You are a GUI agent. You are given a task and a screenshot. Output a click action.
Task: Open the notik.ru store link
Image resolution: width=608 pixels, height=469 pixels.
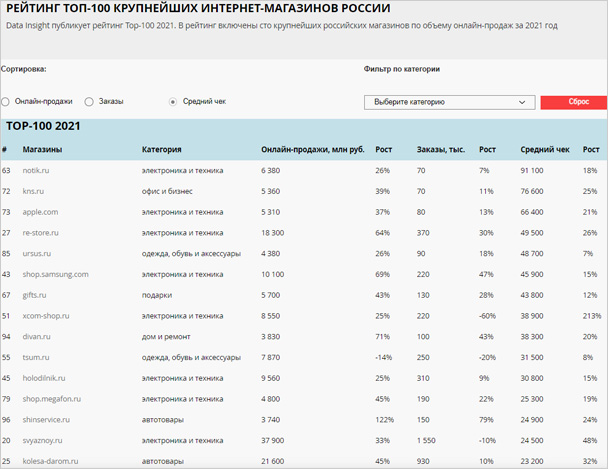[36, 171]
